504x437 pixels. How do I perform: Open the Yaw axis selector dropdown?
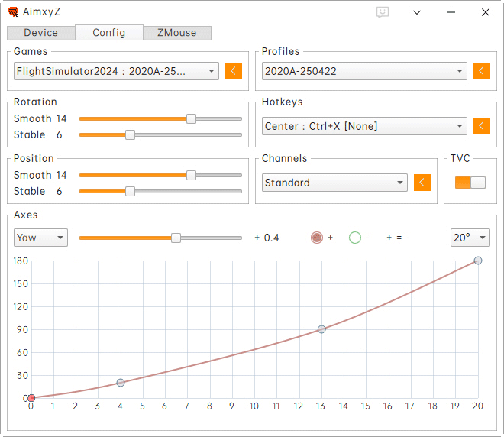40,238
